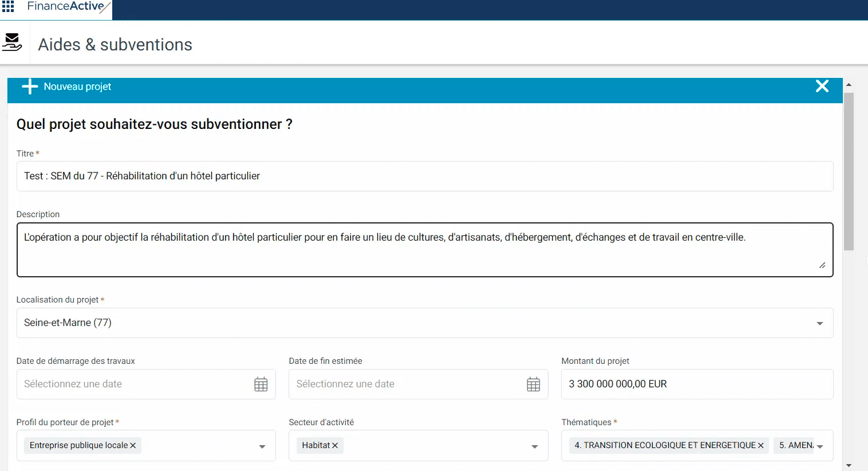868x471 pixels.
Task: Edit the Montant du projet field
Action: [697, 384]
